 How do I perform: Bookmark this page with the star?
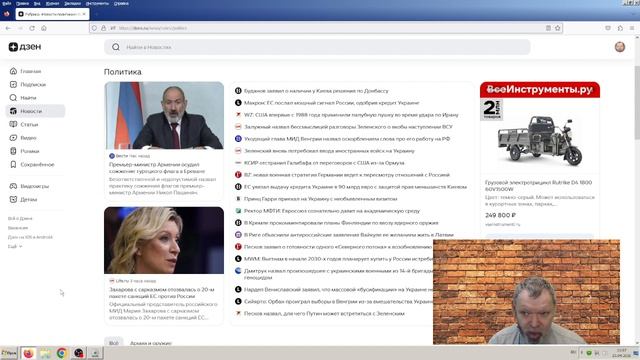click(558, 28)
